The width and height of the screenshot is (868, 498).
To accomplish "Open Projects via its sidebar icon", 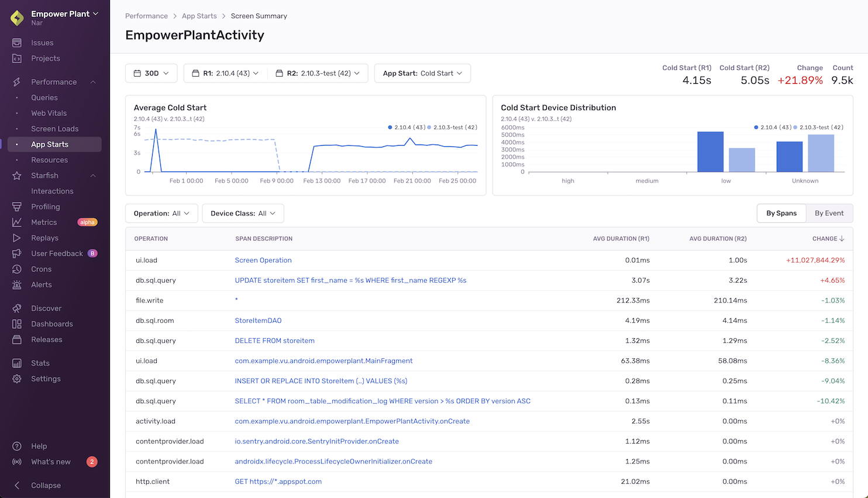I will [x=17, y=59].
